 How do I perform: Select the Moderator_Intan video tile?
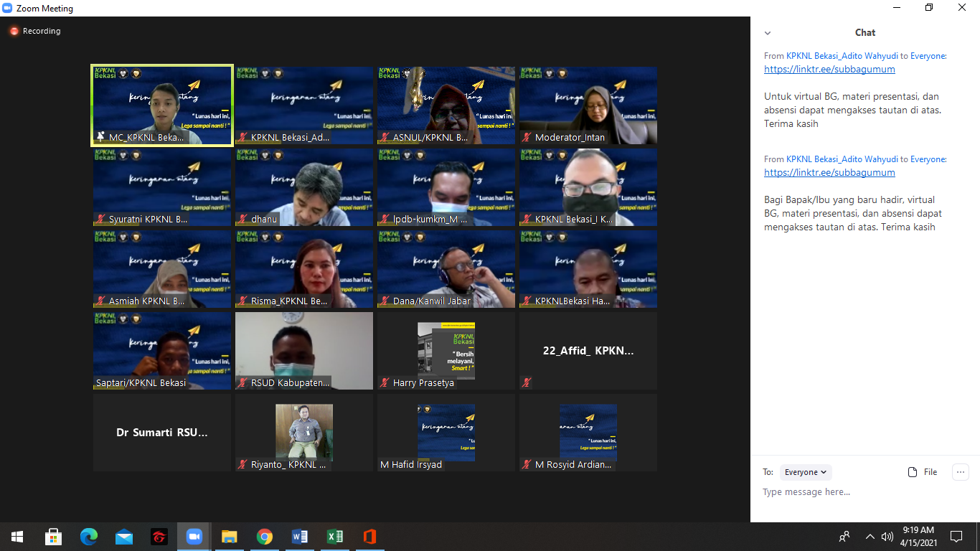click(588, 105)
